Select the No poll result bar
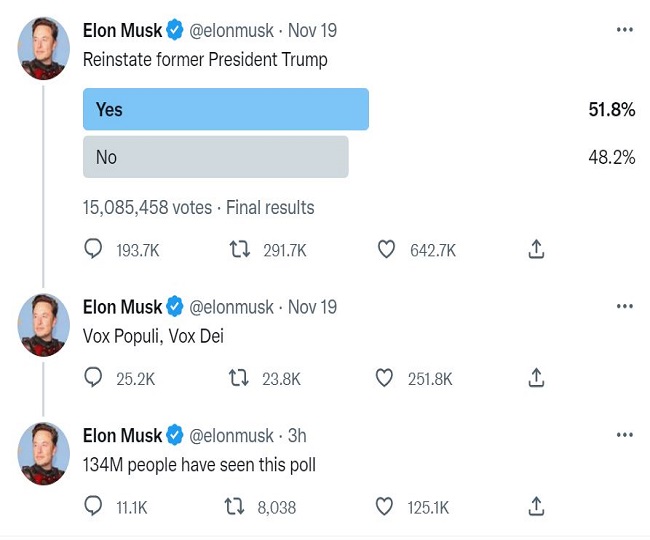The height and width of the screenshot is (540, 650). click(x=215, y=157)
